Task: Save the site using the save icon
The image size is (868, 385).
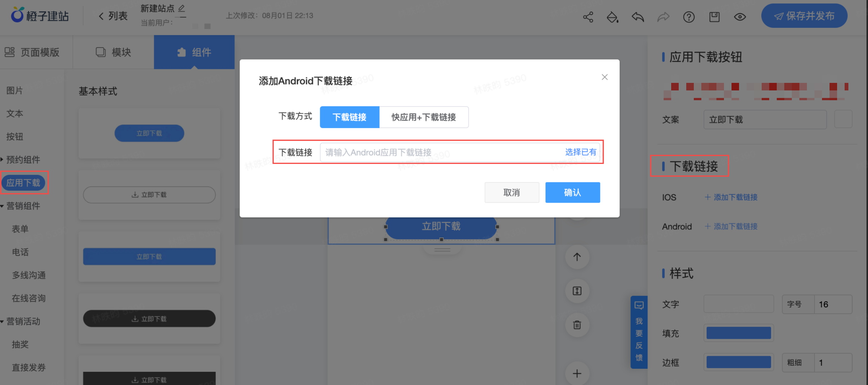Action: coord(714,17)
